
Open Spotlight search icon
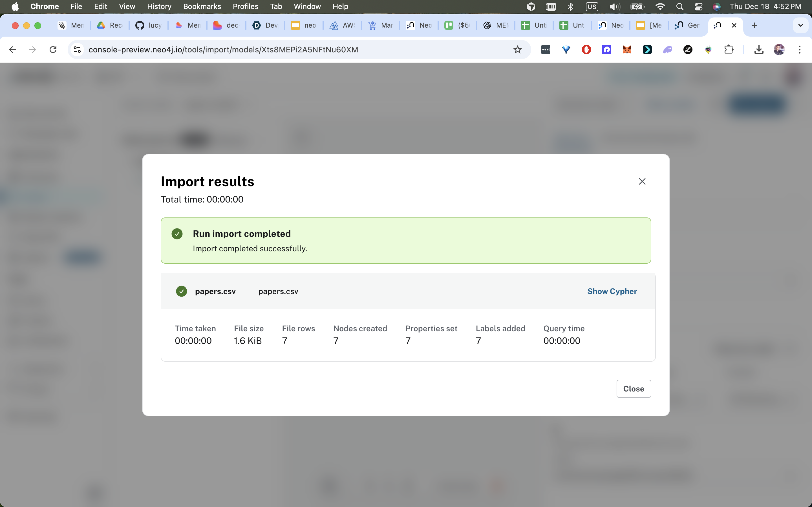coord(679,6)
